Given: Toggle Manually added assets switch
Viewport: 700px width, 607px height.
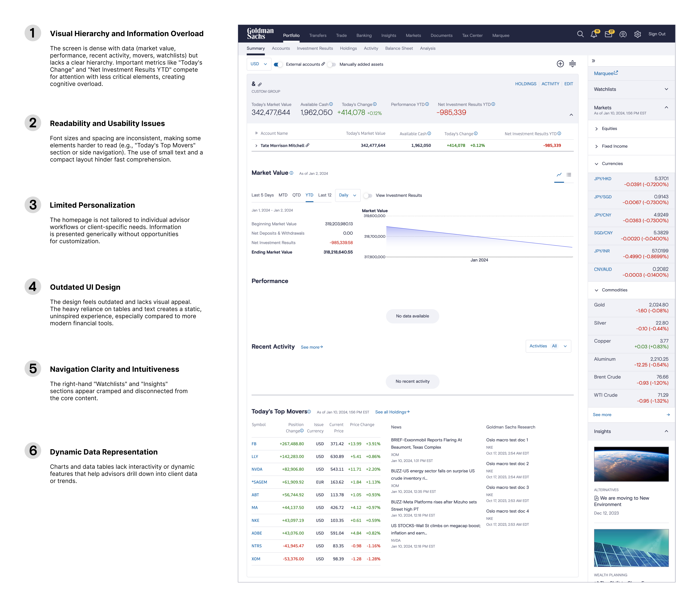Looking at the screenshot, I should (x=332, y=64).
